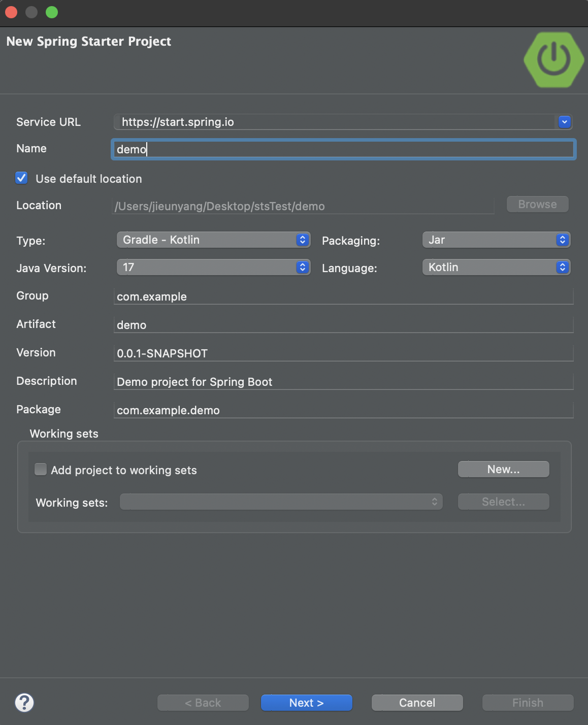Uncheck Use default location checkbox
Image resolution: width=588 pixels, height=725 pixels.
[x=21, y=178]
